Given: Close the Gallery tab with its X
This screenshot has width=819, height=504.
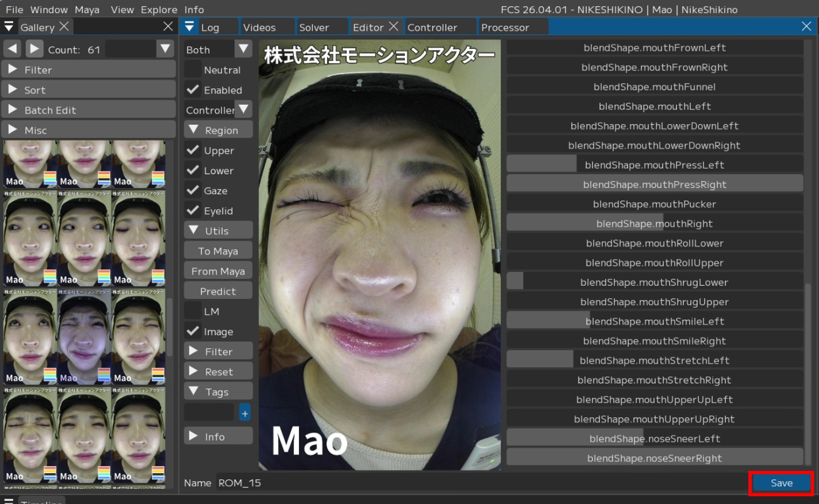Looking at the screenshot, I should [x=64, y=26].
